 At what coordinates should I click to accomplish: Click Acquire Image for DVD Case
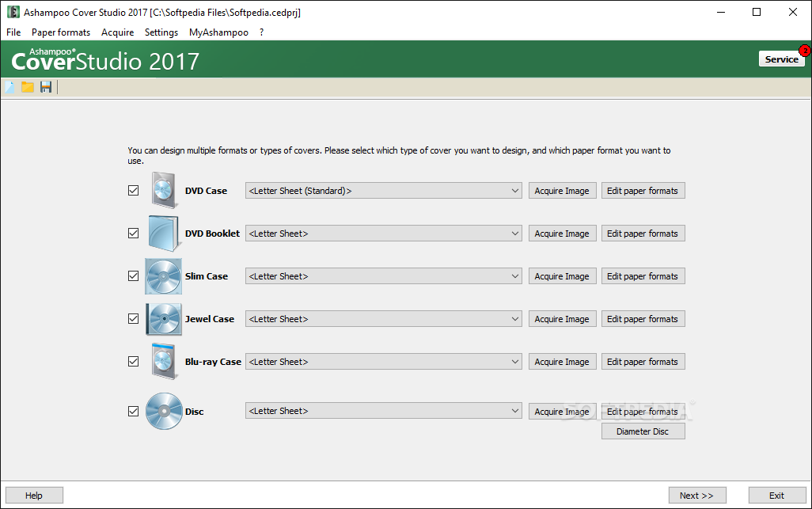click(562, 191)
